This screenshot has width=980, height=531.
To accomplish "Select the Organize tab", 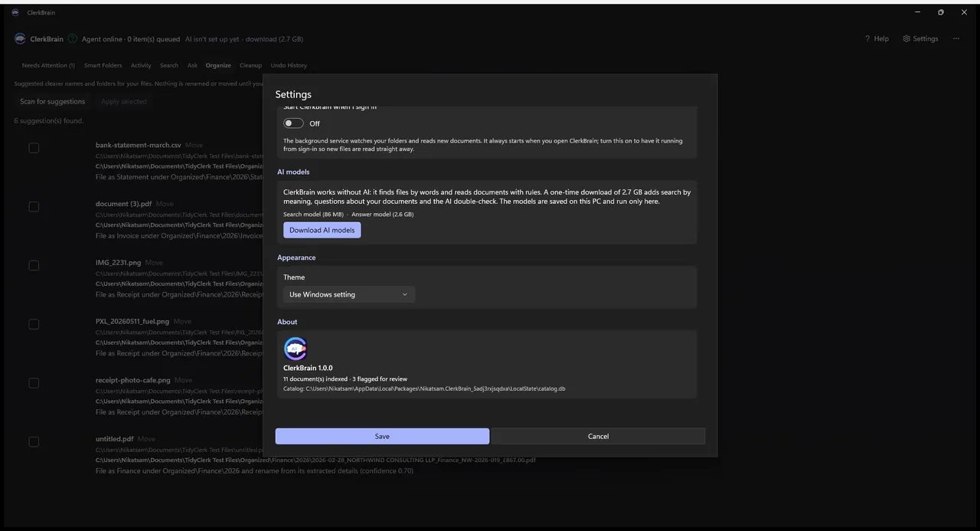I will [x=218, y=65].
